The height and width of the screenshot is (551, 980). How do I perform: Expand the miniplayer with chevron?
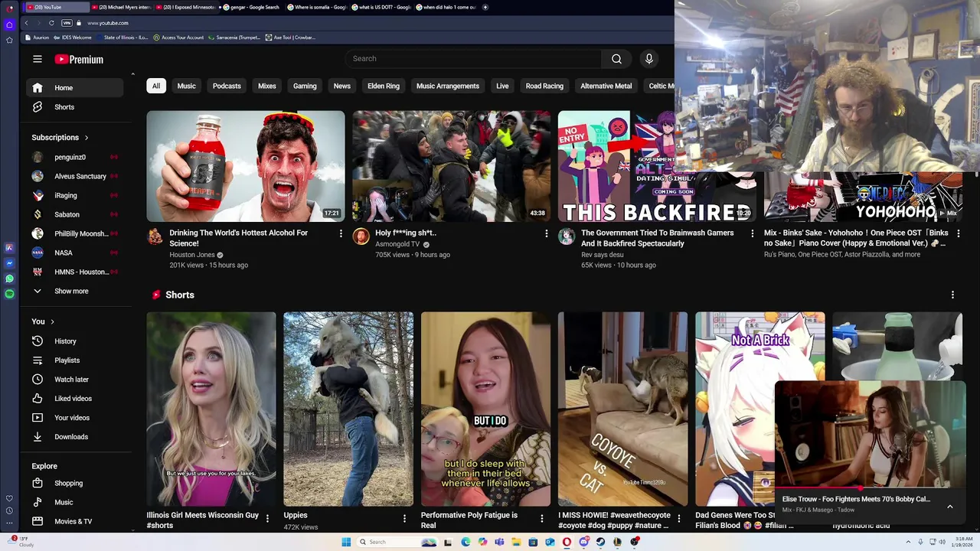point(950,506)
